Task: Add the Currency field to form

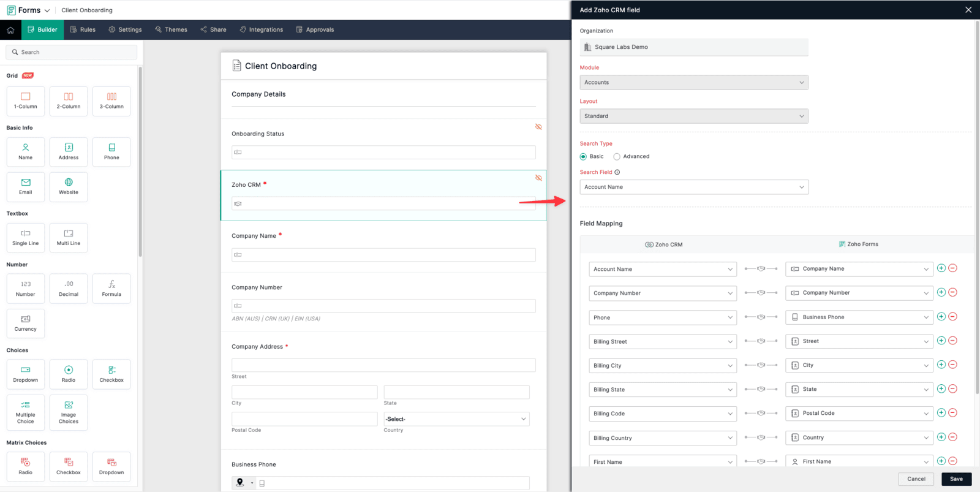Action: tap(26, 323)
